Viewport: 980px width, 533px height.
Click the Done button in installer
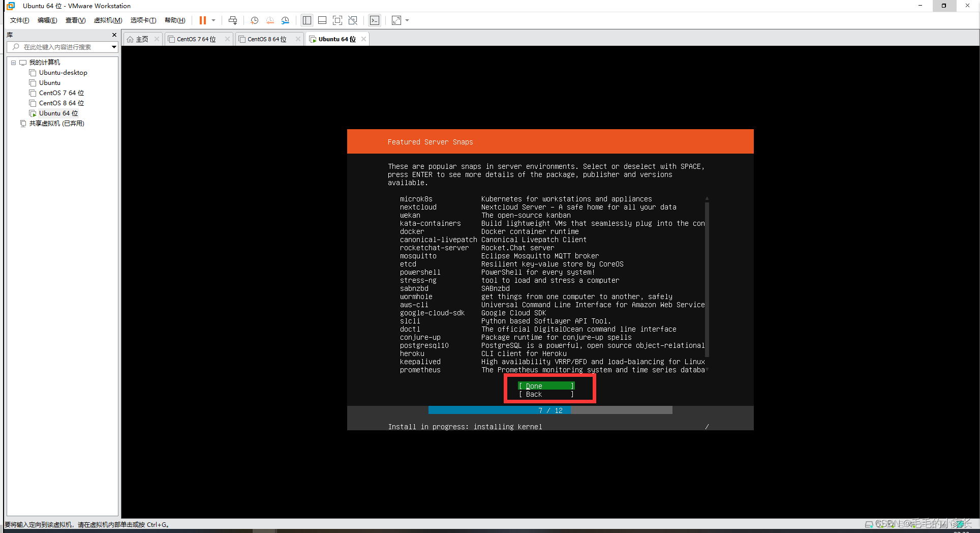click(546, 386)
